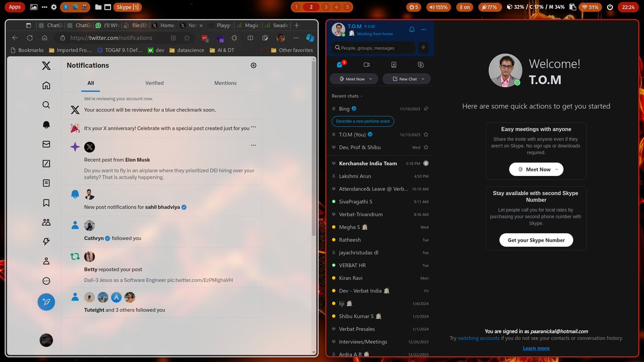This screenshot has height=362, width=644.
Task: Open Skype Contacts icon
Action: coord(394,64)
